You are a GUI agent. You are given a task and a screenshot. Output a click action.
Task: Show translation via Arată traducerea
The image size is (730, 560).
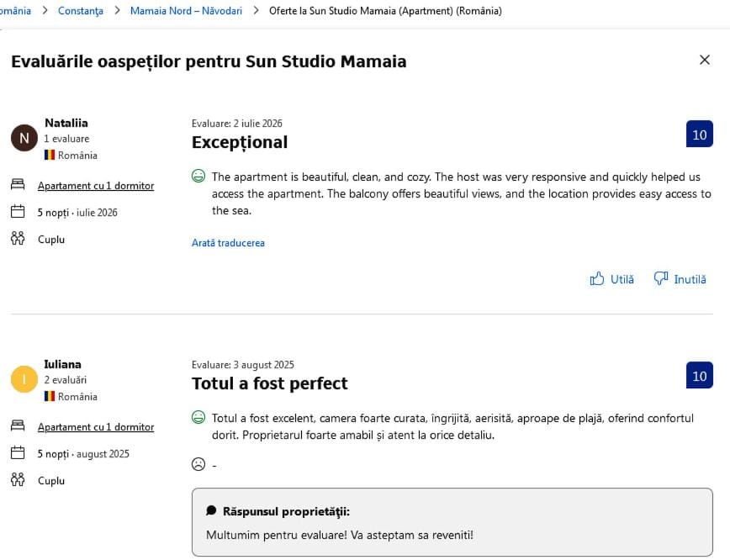(228, 243)
